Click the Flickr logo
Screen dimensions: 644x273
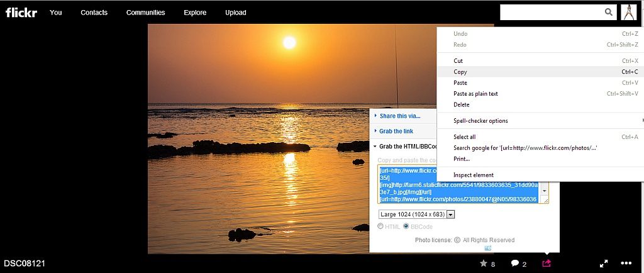(x=20, y=12)
